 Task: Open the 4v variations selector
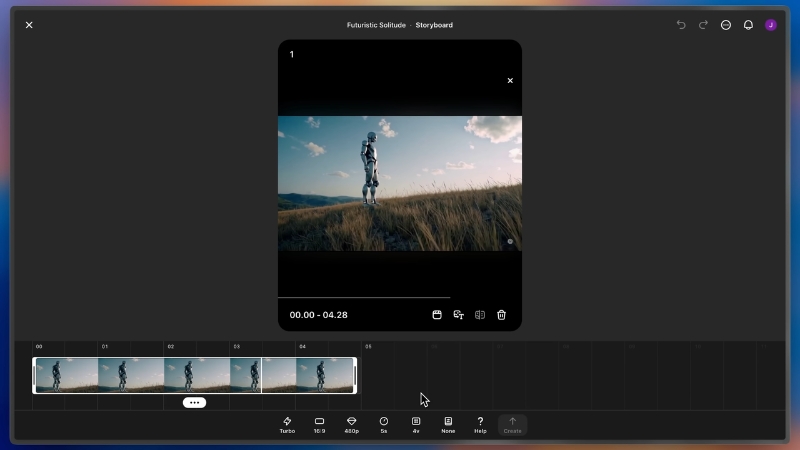point(416,424)
